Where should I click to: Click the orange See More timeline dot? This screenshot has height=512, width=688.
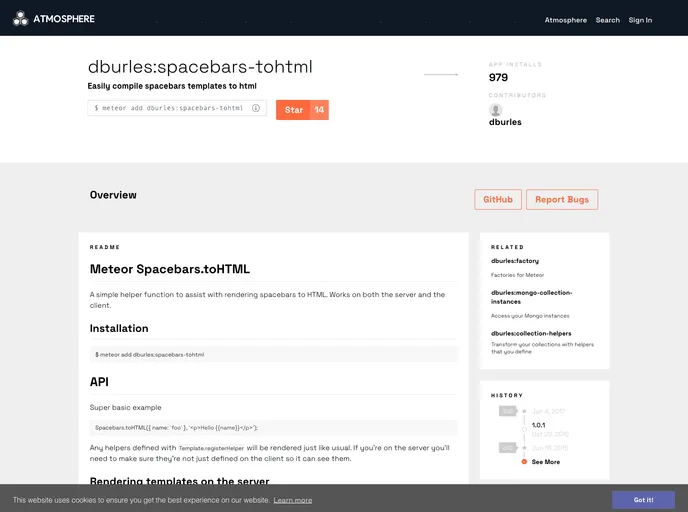pos(524,462)
